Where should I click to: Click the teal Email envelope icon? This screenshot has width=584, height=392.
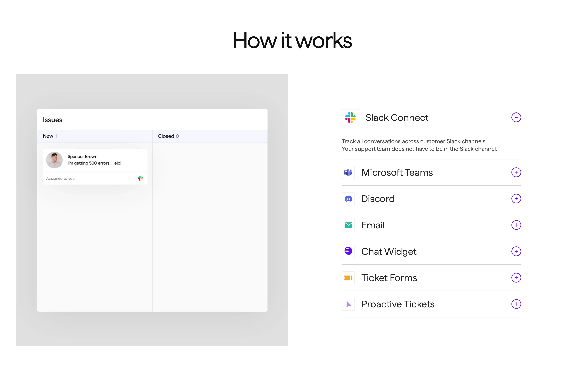point(348,225)
